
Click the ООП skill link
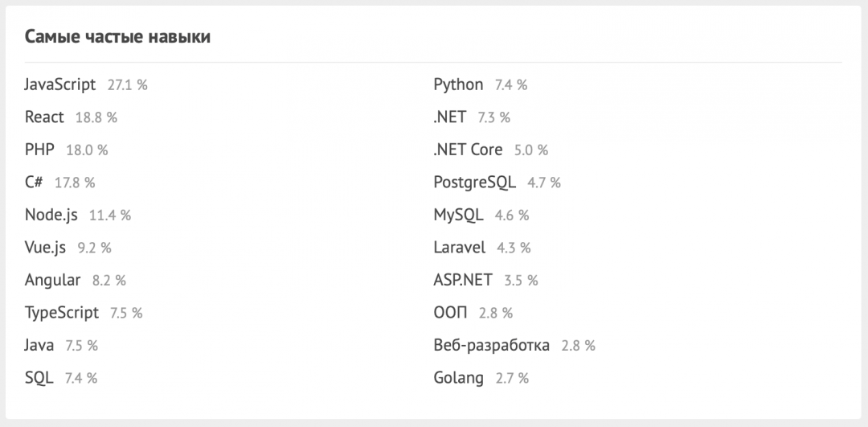click(450, 313)
